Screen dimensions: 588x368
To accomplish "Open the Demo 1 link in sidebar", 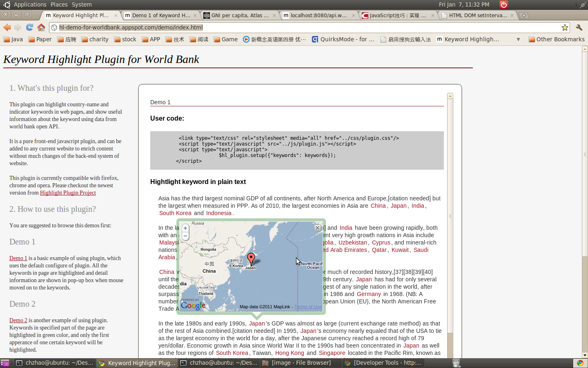I will click(x=18, y=258).
